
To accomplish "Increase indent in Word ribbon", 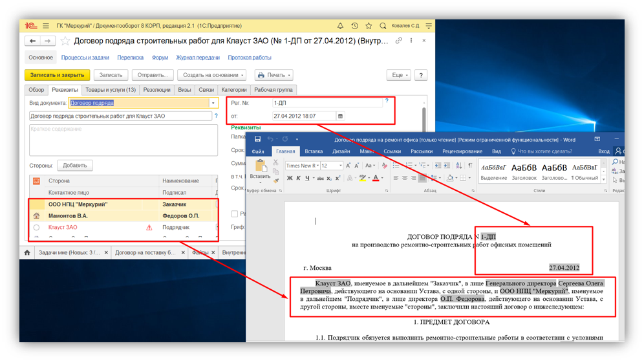I will click(x=447, y=165).
